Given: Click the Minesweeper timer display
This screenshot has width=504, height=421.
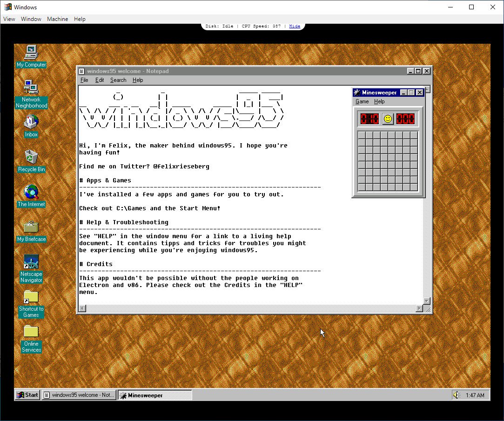Looking at the screenshot, I should tap(405, 119).
